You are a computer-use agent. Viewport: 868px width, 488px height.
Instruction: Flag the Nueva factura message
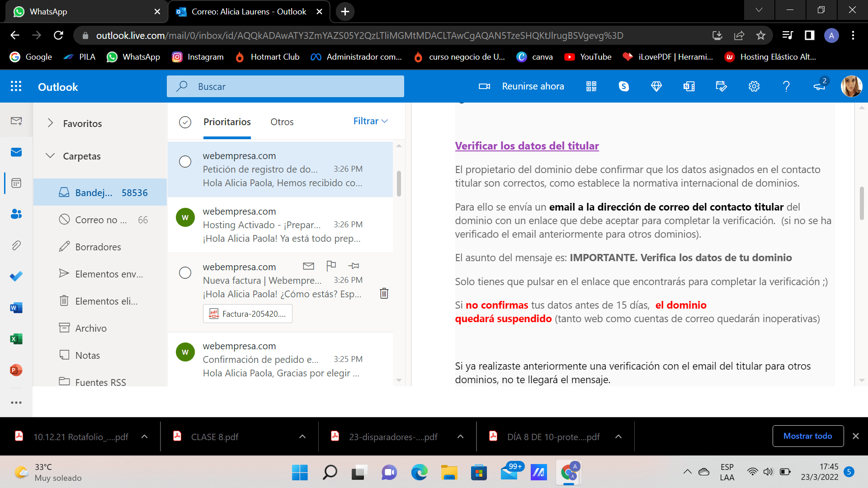pyautogui.click(x=331, y=266)
